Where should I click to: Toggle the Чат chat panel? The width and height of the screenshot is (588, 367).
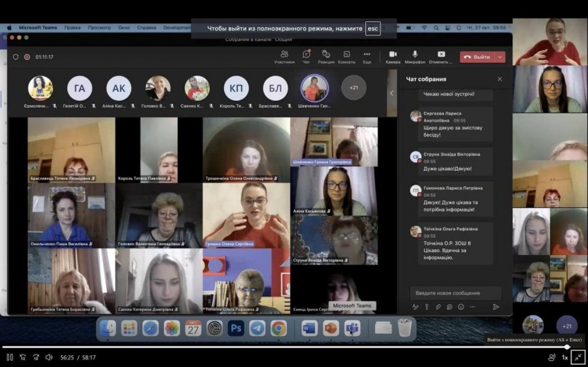click(306, 57)
